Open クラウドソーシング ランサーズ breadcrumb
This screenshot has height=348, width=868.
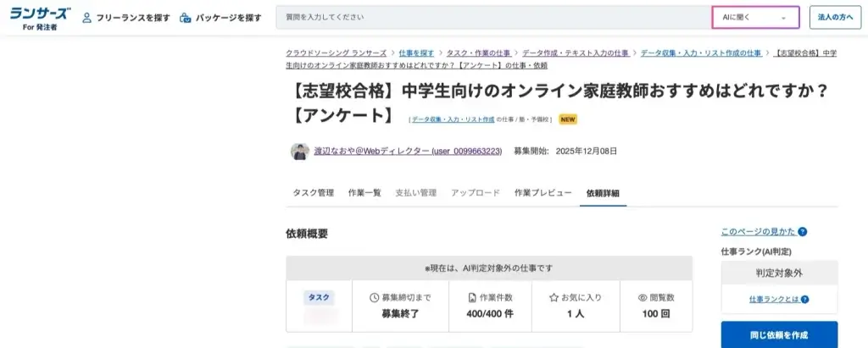click(x=336, y=53)
